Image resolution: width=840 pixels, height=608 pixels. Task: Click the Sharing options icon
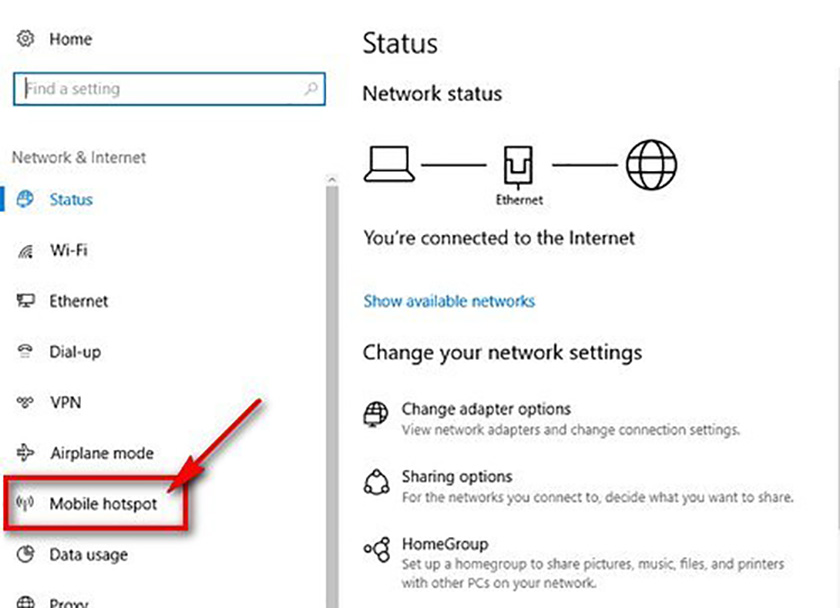point(376,482)
